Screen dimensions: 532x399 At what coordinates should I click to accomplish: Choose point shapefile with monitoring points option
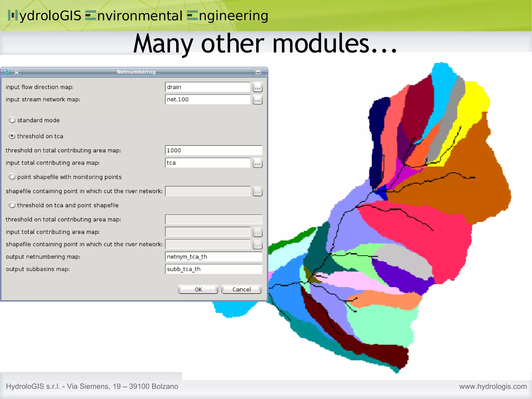tap(12, 177)
